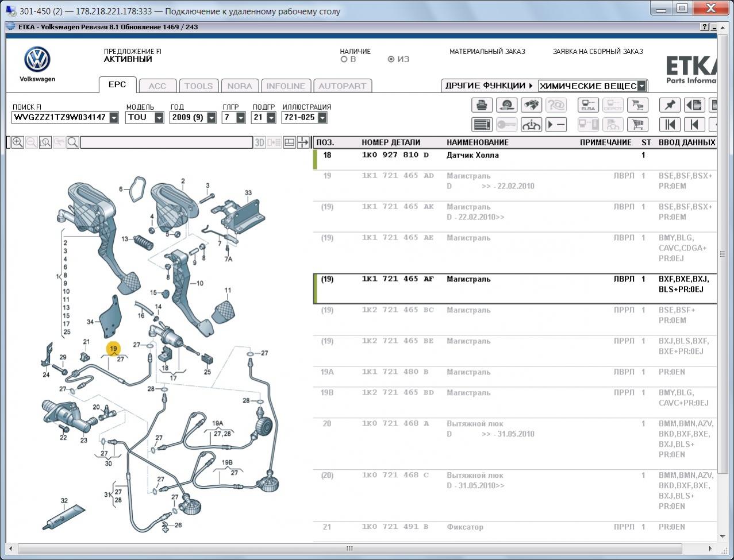Select the AUTOPART tab
The height and width of the screenshot is (560, 734).
point(343,86)
